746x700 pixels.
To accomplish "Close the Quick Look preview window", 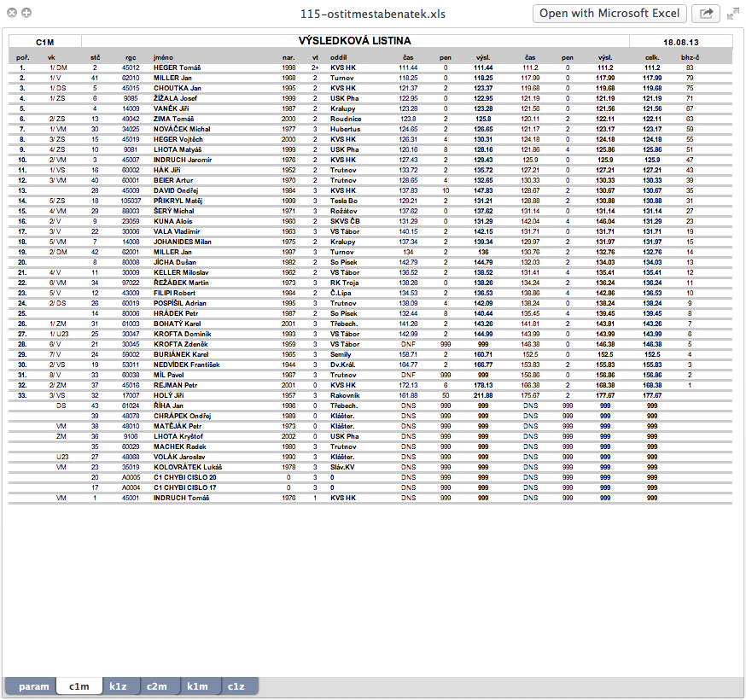I will pos(12,13).
